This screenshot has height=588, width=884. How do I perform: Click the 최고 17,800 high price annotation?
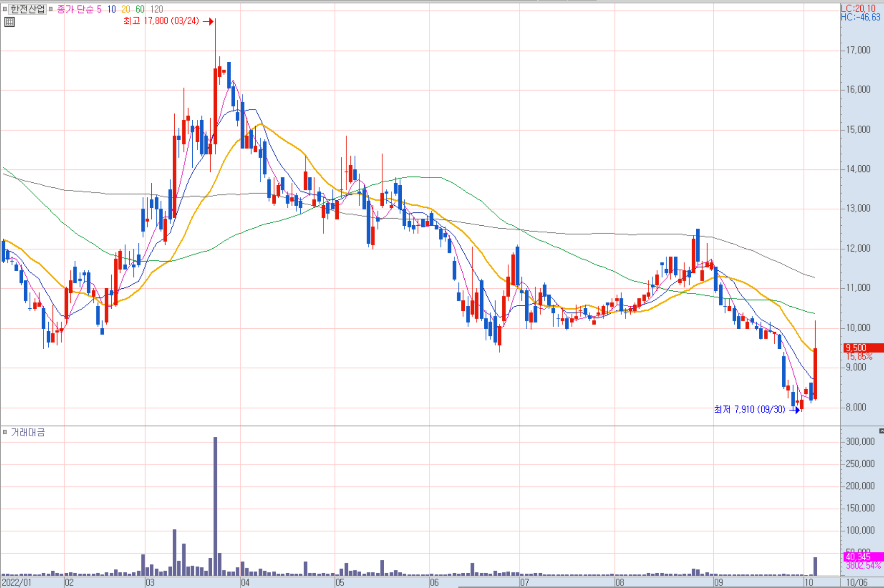tap(161, 21)
